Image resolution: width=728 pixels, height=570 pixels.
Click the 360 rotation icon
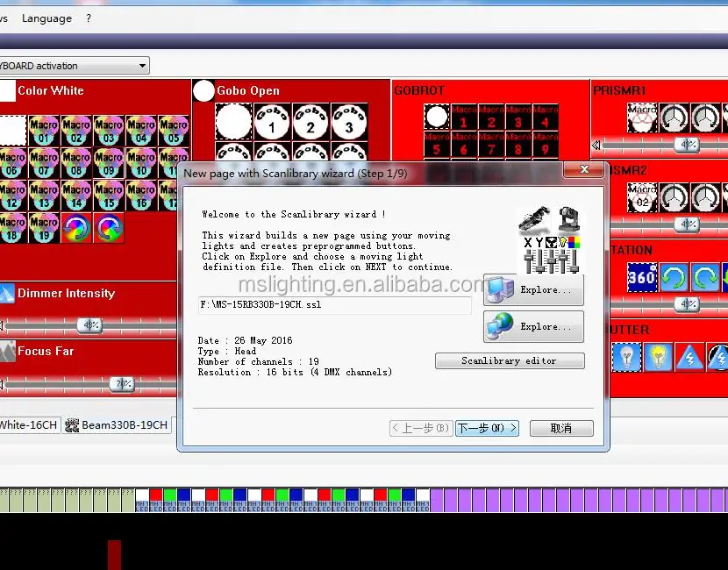(x=642, y=278)
